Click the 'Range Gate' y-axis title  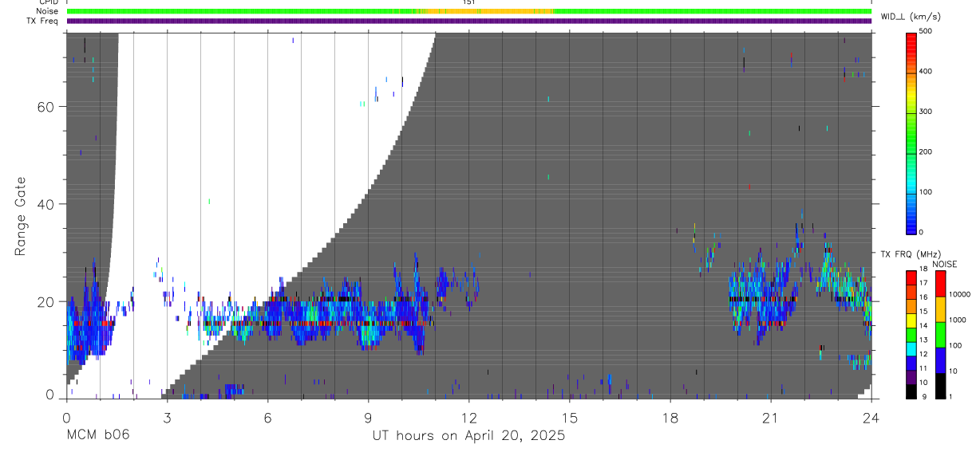[21, 216]
